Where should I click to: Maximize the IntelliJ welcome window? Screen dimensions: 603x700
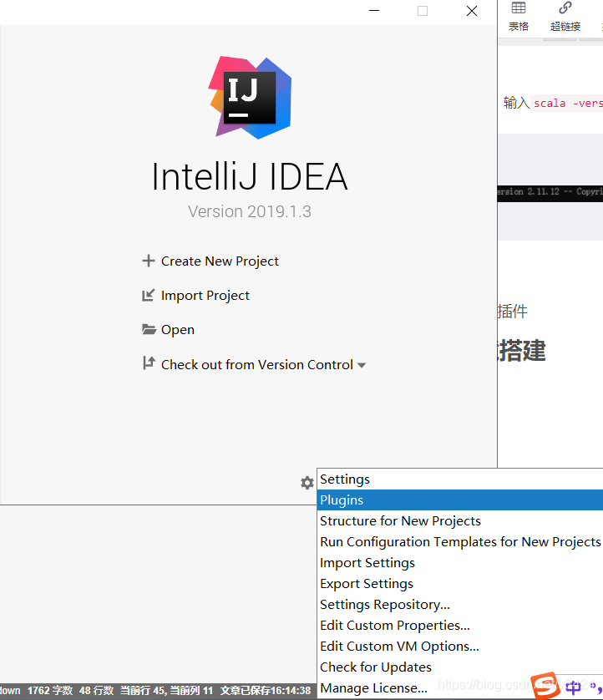pyautogui.click(x=423, y=10)
